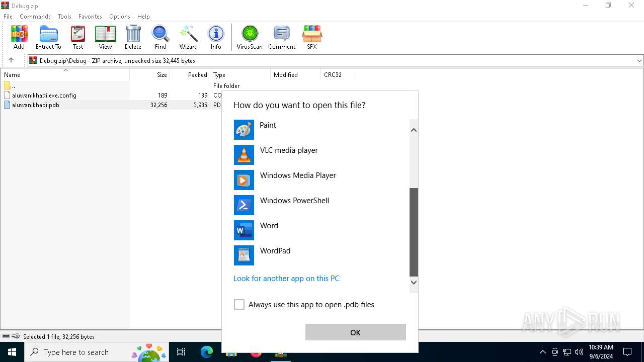Open the Favorites menu
Screen dimensions: 644x362
[x=90, y=16]
